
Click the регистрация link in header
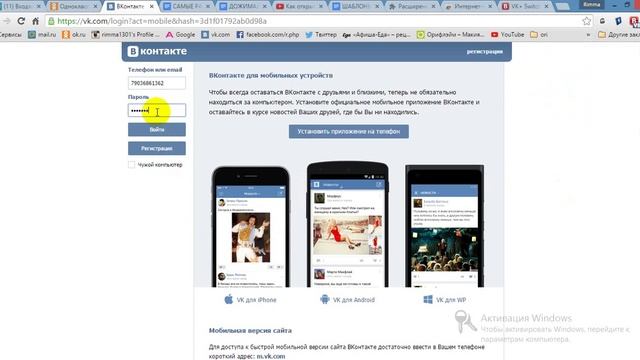[x=484, y=51]
